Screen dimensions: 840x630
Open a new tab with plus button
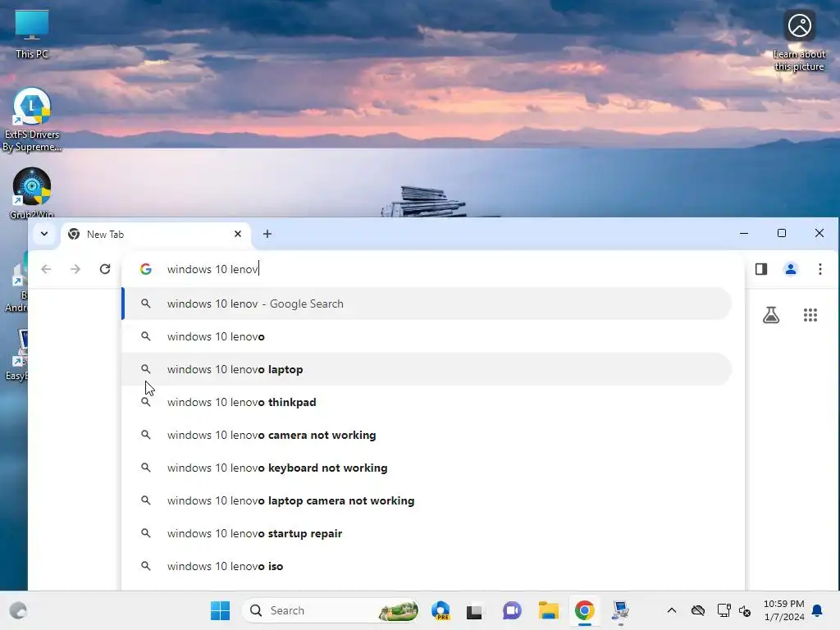(267, 234)
